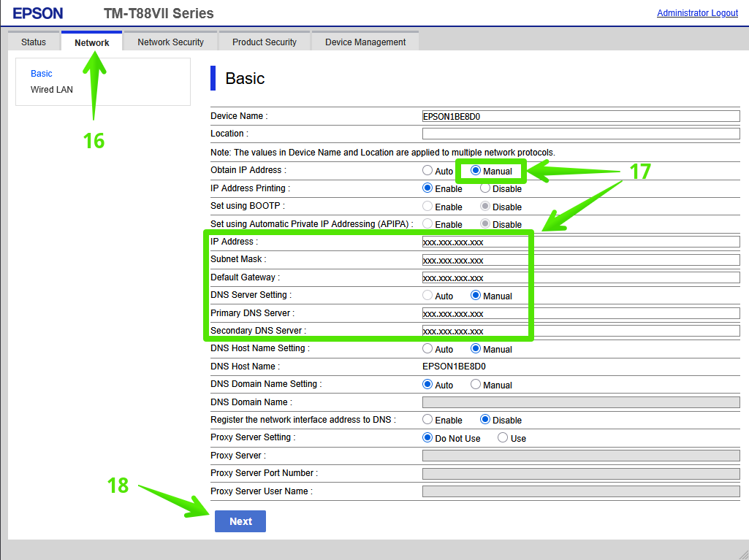The height and width of the screenshot is (560, 749).
Task: Set Obtain IP Address to Auto
Action: [x=427, y=171]
